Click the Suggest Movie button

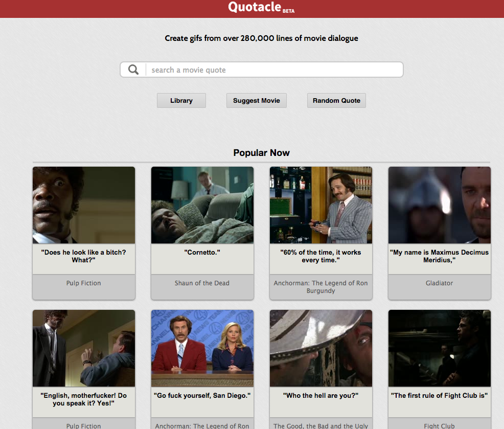pos(257,101)
